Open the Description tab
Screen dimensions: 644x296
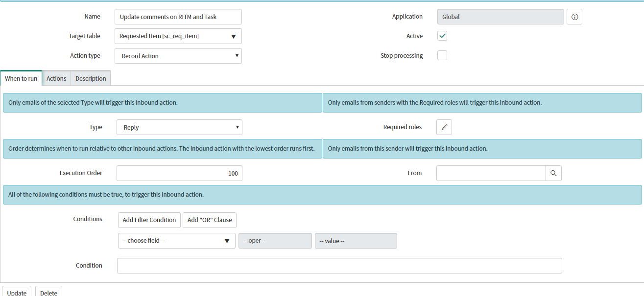coord(91,78)
